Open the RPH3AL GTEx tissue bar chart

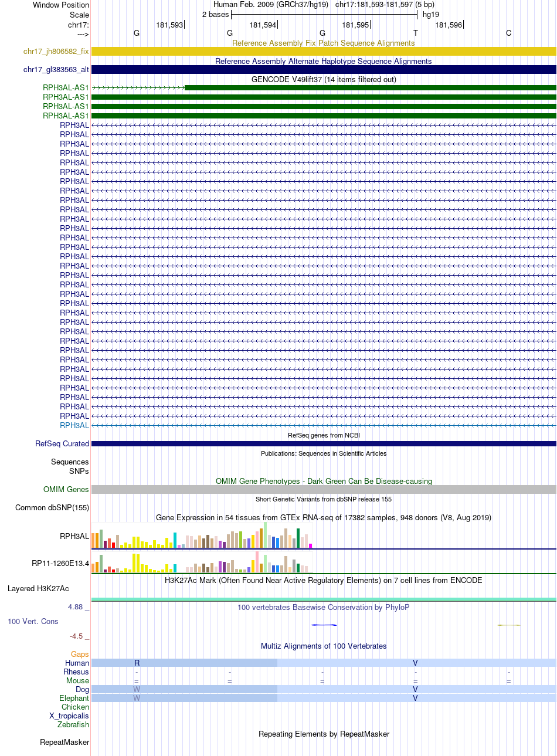(202, 535)
